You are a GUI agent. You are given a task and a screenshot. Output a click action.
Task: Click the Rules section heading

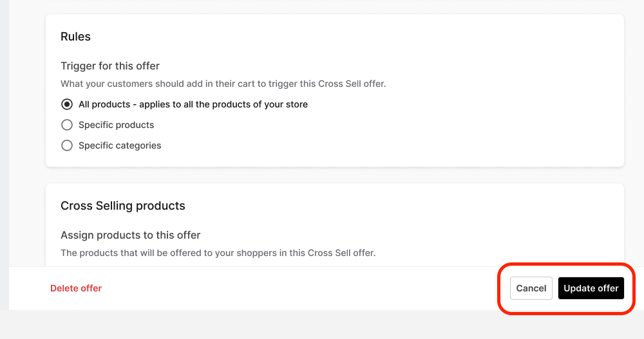(75, 37)
